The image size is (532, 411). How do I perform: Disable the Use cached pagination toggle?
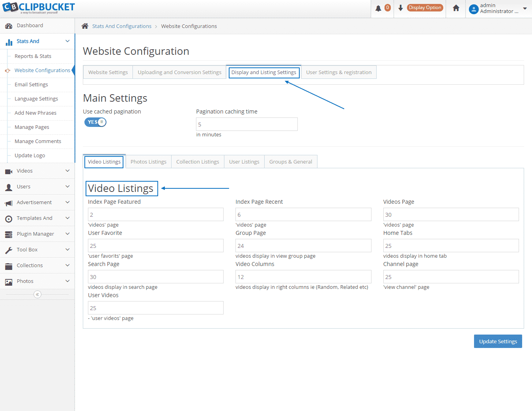[95, 122]
